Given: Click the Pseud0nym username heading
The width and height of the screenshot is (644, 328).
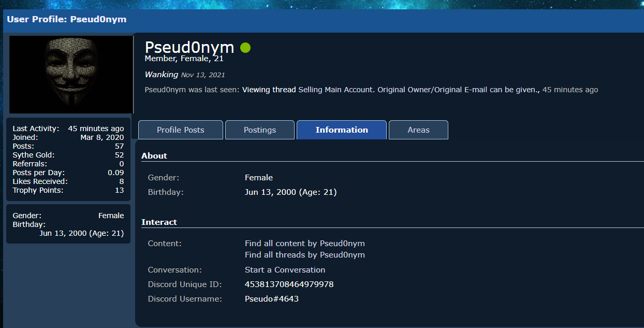Looking at the screenshot, I should tap(189, 47).
